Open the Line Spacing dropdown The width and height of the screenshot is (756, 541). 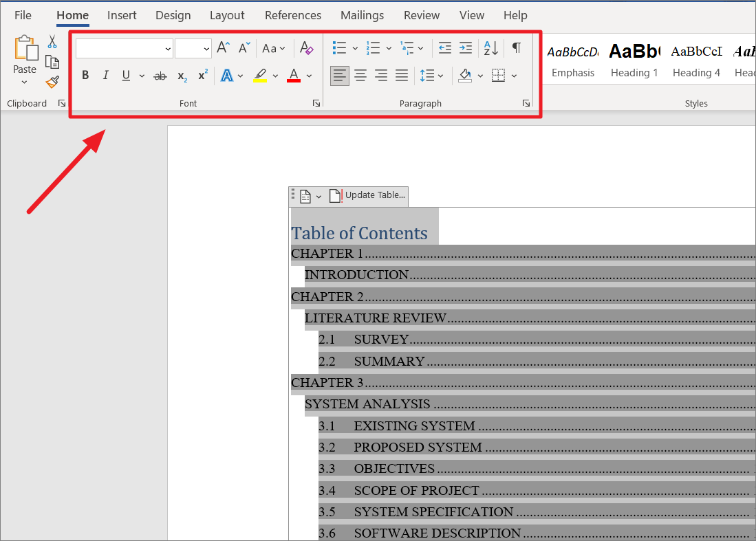431,75
